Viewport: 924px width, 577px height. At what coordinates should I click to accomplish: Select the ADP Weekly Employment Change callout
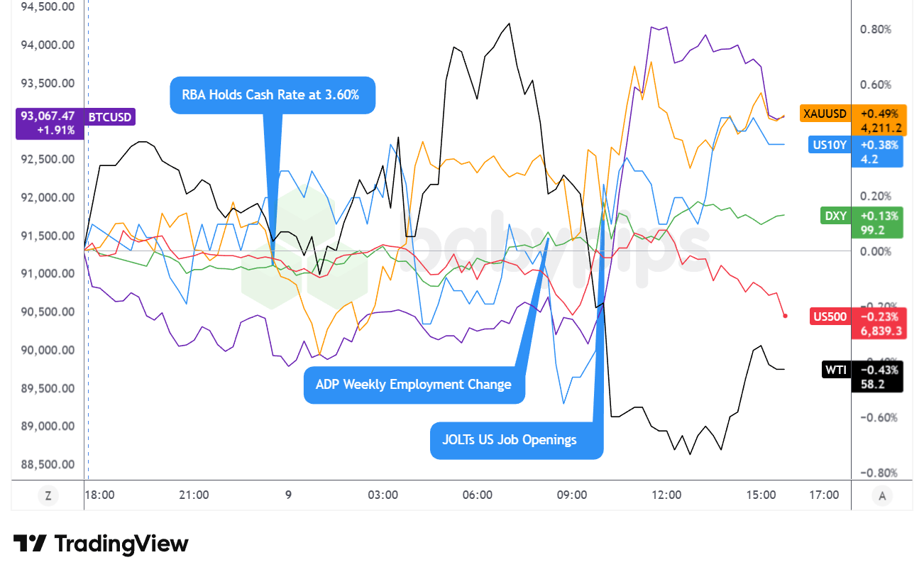(x=414, y=385)
